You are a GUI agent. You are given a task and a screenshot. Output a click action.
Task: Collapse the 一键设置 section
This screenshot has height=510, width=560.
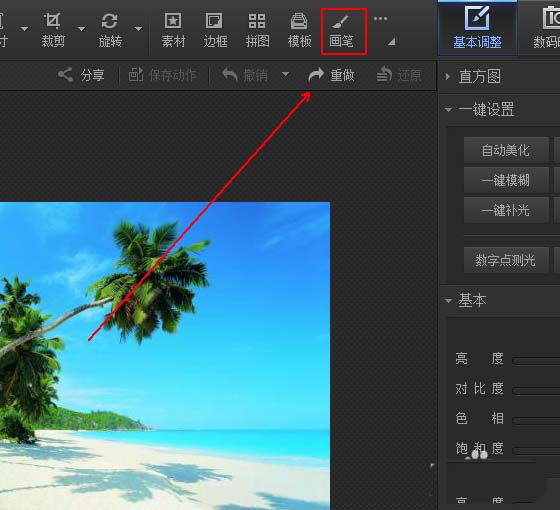point(449,110)
